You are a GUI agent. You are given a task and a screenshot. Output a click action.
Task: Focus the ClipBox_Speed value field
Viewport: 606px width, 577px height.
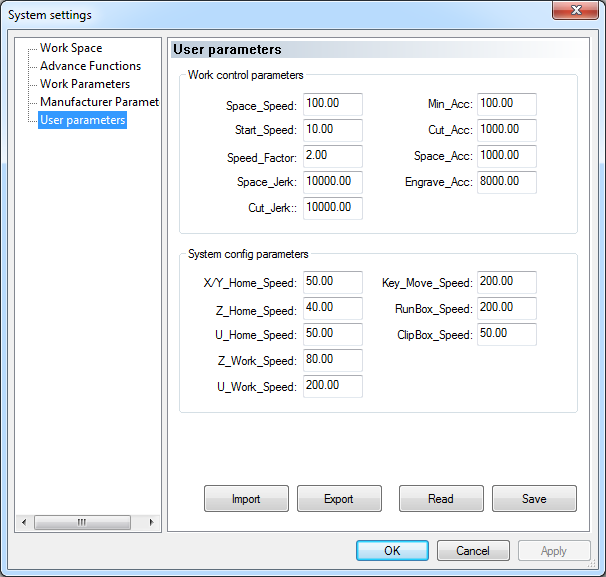click(x=507, y=335)
